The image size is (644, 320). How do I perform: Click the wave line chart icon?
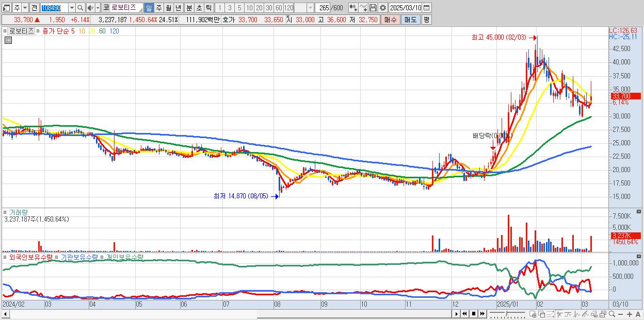click(x=577, y=314)
